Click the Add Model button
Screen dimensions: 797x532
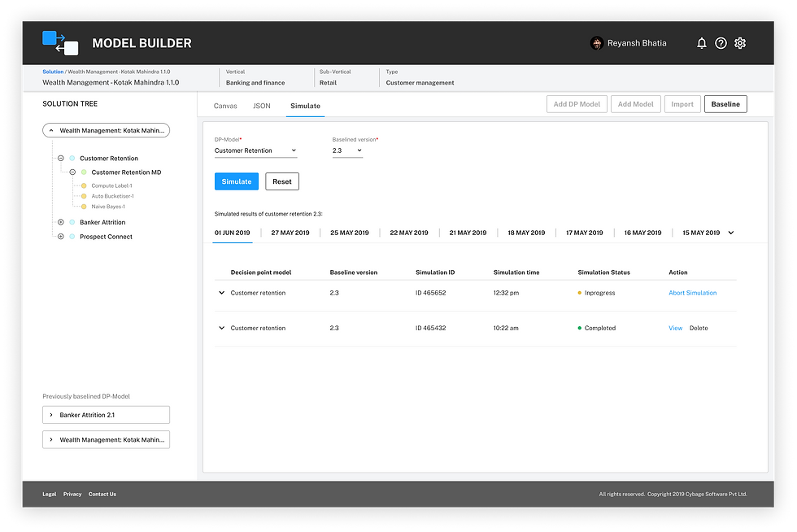point(636,104)
